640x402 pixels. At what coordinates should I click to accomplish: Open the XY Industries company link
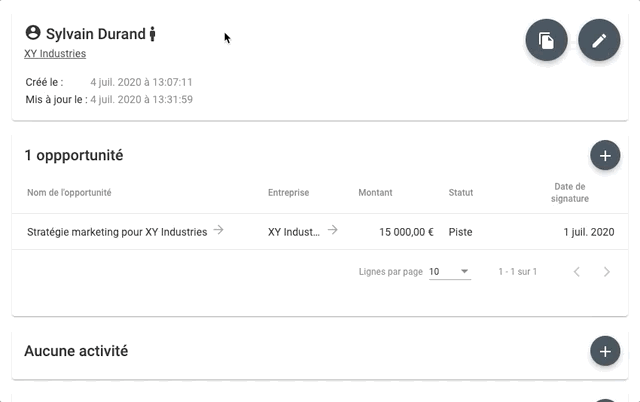(x=55, y=54)
